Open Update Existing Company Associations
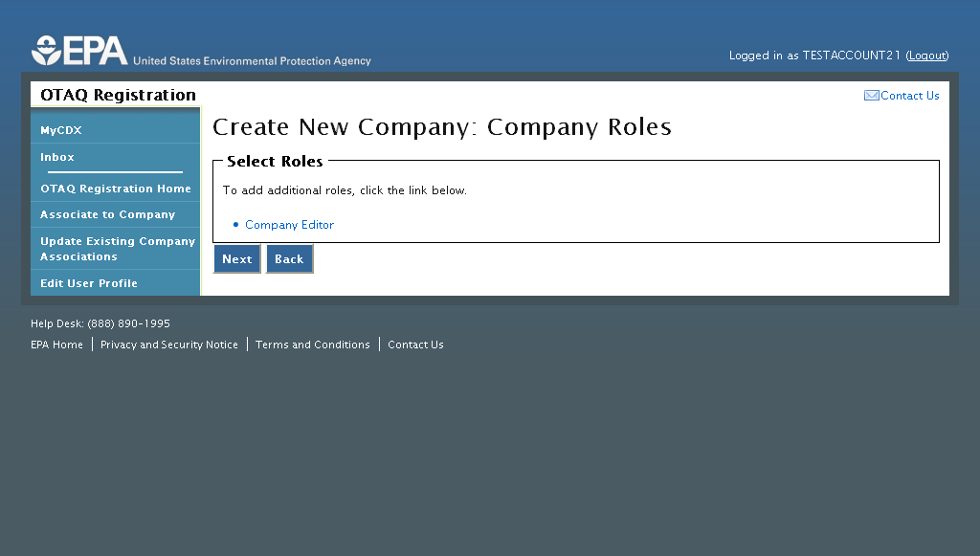Screen dimensions: 980x556 (x=118, y=249)
